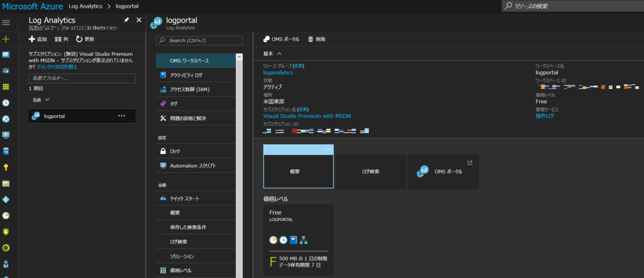Viewport: 644px width, 278px height.
Task: Open the blue diamond icon in the sidebar
Action: [6, 199]
